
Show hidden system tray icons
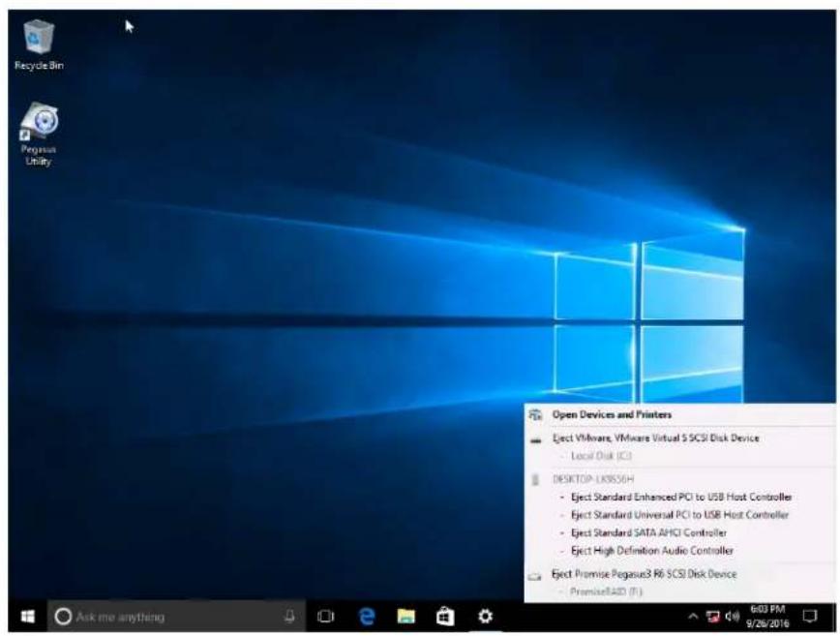point(693,617)
